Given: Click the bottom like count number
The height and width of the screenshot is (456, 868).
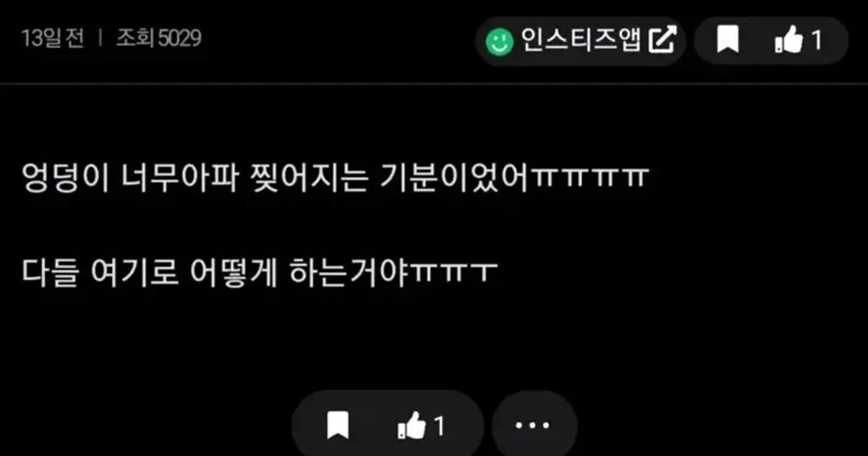Looking at the screenshot, I should click(439, 426).
